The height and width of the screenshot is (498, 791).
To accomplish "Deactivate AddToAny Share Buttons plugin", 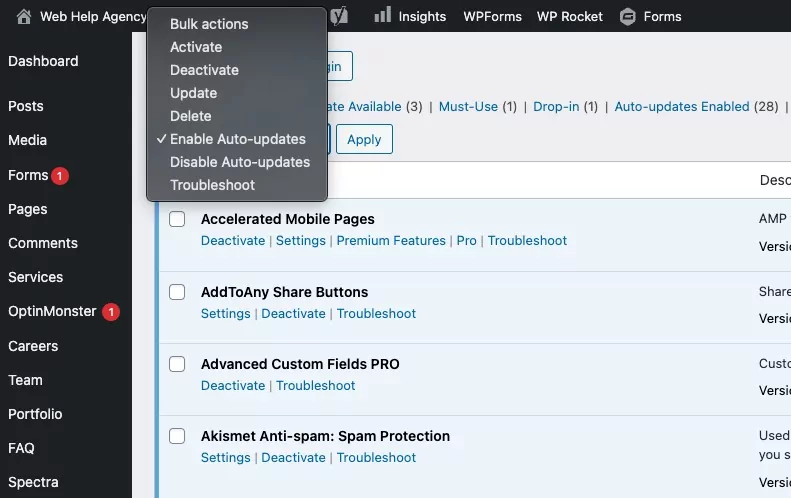I will coord(294,314).
